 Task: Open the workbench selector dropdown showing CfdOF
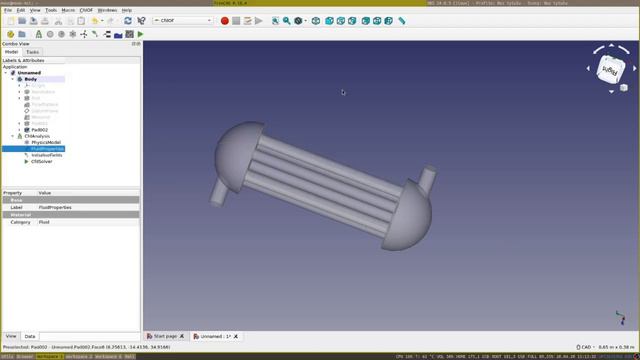coord(182,20)
